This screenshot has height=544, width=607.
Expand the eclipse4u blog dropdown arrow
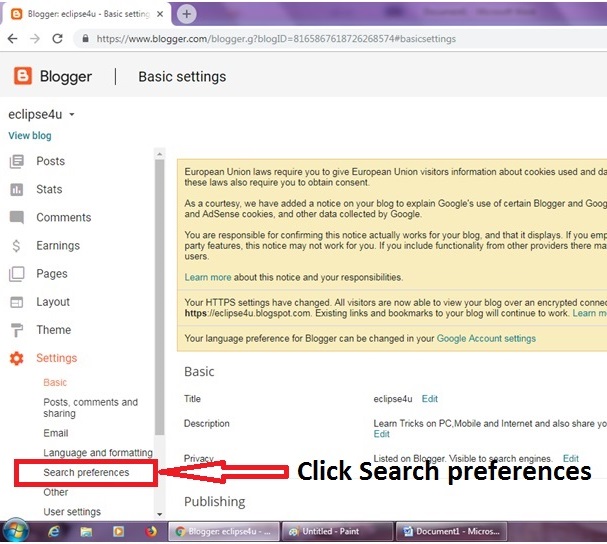point(72,115)
